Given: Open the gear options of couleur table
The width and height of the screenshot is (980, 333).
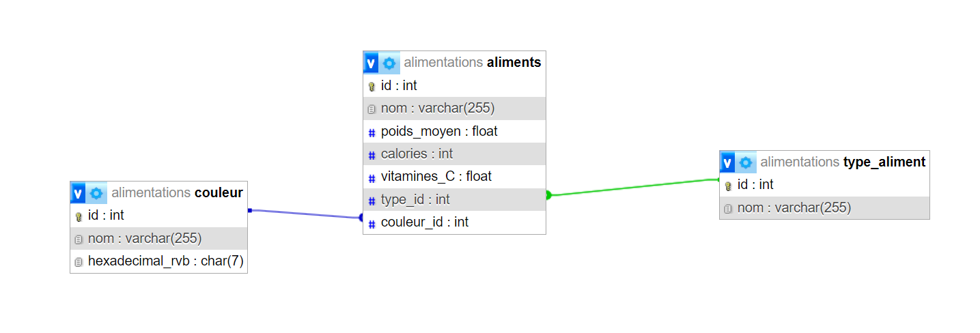Looking at the screenshot, I should coord(97,193).
